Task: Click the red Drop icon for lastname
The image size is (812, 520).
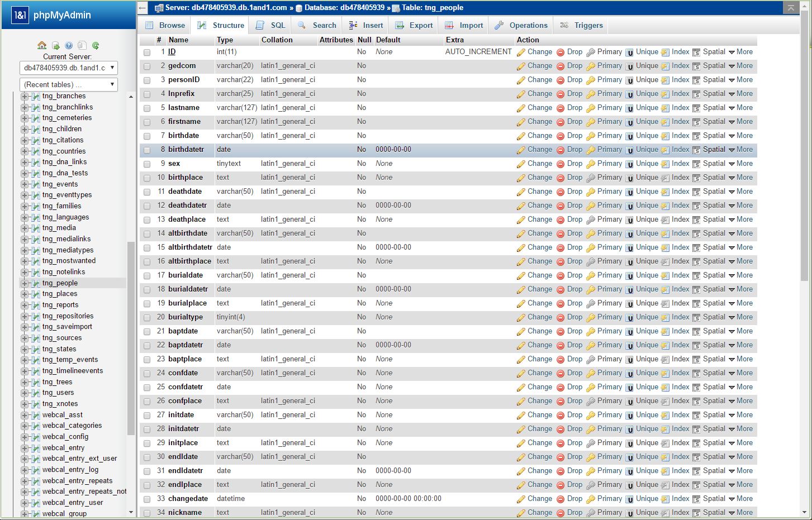Action: (x=561, y=108)
